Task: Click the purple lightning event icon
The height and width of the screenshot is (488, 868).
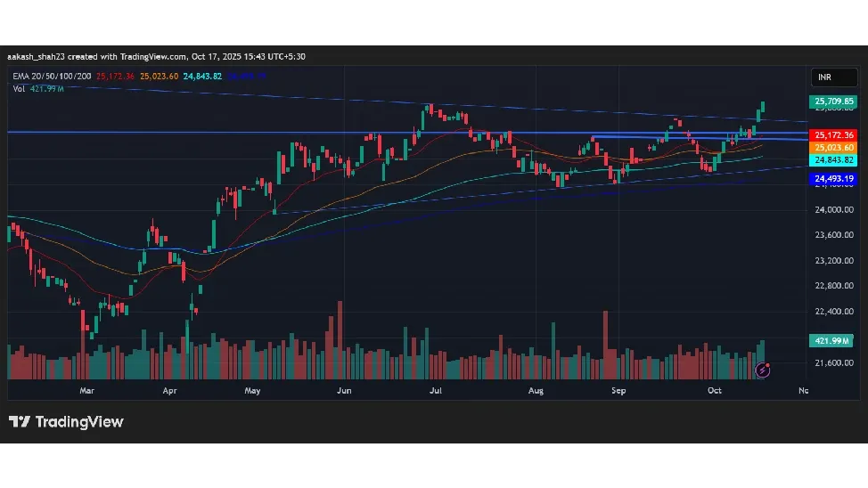Action: 762,368
